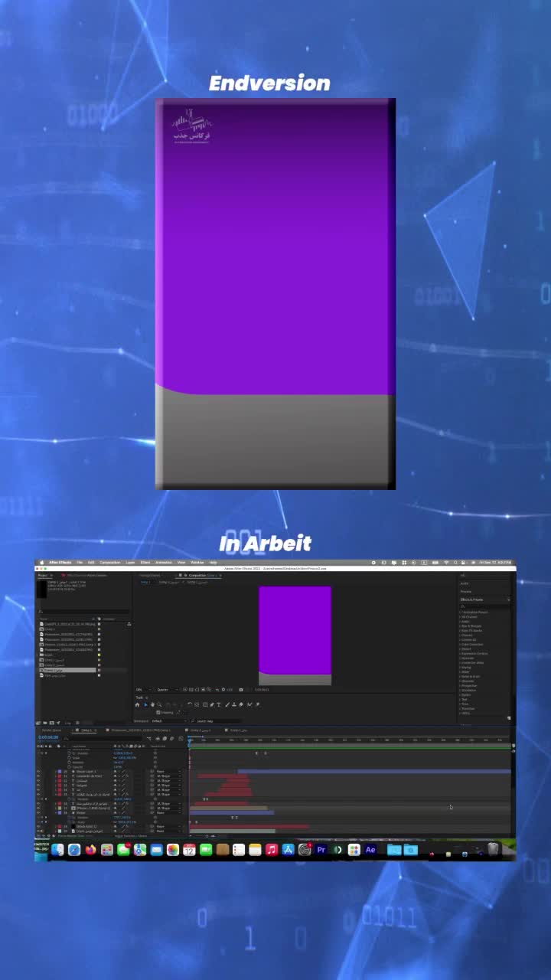The image size is (551, 980).
Task: Open After Effects icon in the dock
Action: (x=371, y=850)
